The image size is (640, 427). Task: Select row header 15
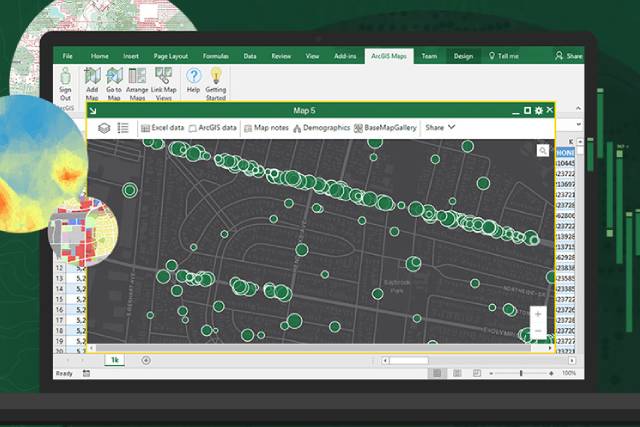coord(60,299)
